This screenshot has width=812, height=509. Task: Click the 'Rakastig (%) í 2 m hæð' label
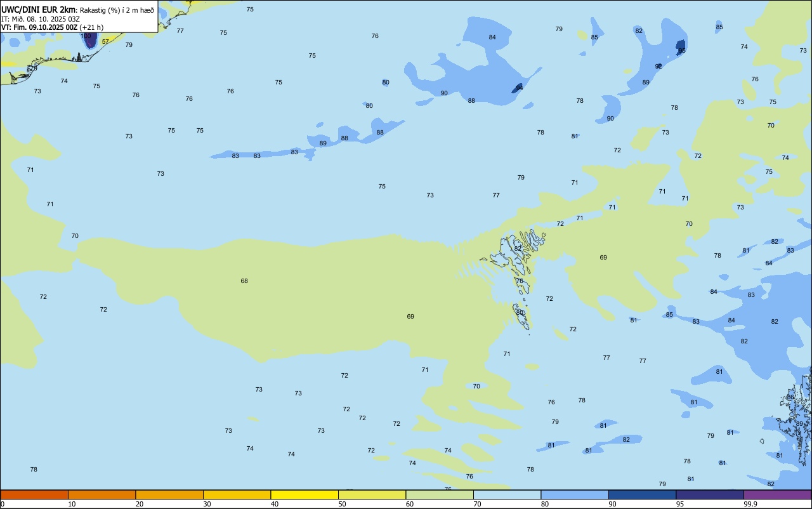(x=117, y=10)
